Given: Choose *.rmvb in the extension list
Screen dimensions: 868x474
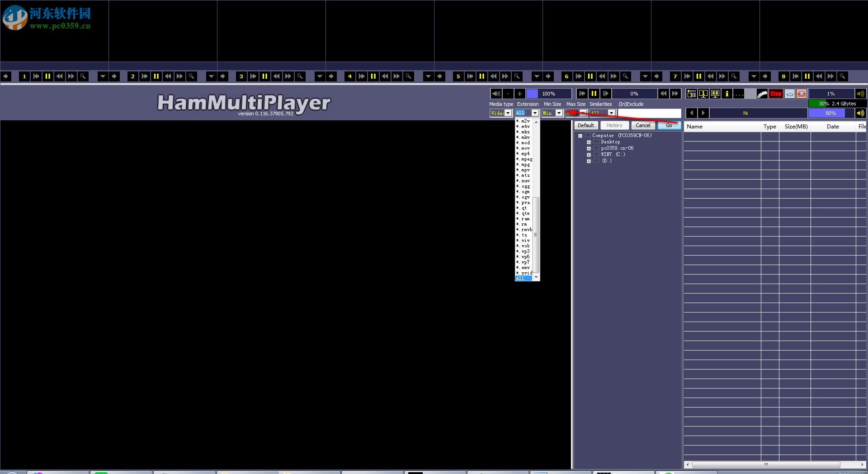Looking at the screenshot, I should pos(524,230).
